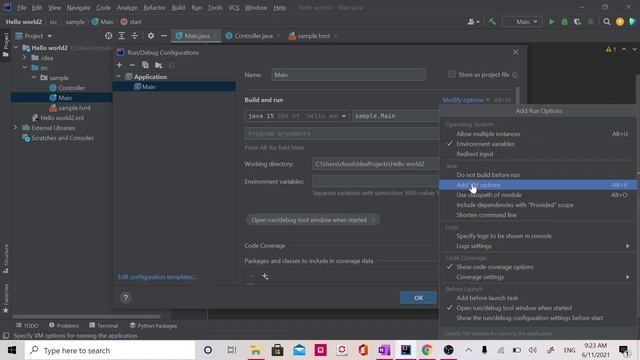Viewport: 640px width, 360px height.
Task: Click Select Opened File target icon
Action: pyautogui.click(x=108, y=36)
